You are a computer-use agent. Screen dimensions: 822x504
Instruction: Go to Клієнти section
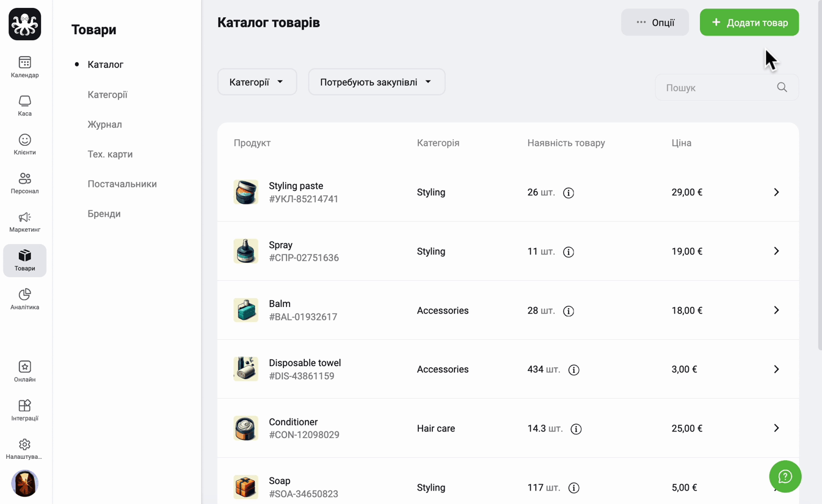click(x=25, y=145)
